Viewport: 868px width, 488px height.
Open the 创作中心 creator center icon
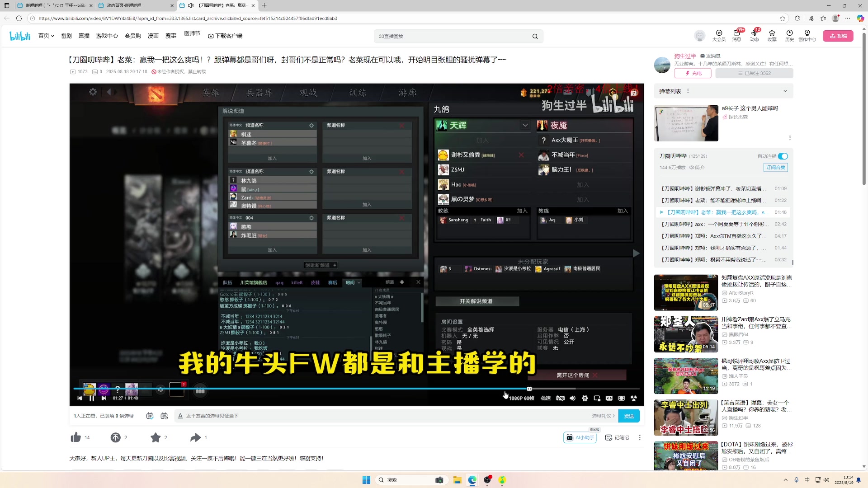pyautogui.click(x=807, y=35)
